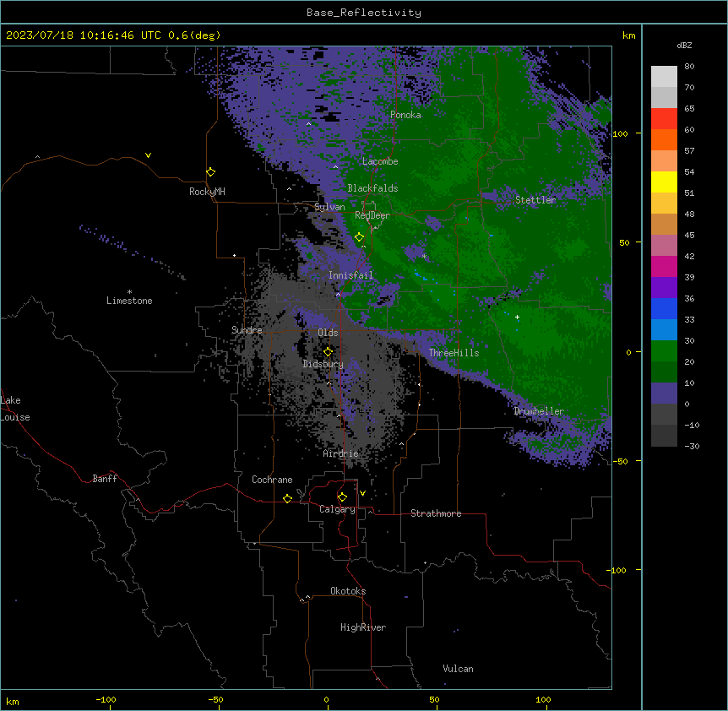Click the 48 value on the dBZ scale

689,214
